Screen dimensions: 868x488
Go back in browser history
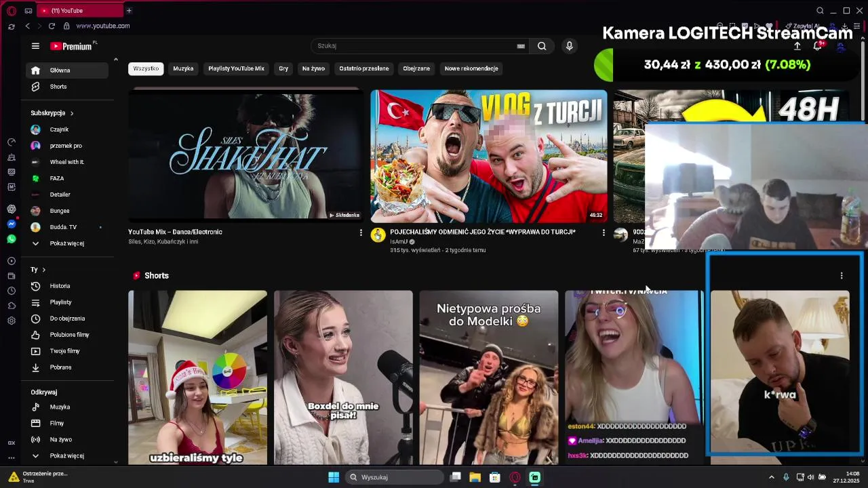click(x=27, y=26)
